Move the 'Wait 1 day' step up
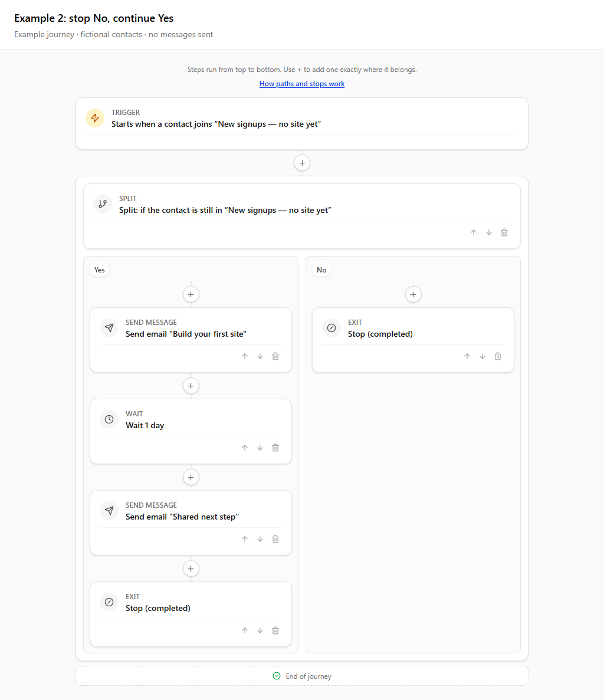This screenshot has width=604, height=700. 245,448
